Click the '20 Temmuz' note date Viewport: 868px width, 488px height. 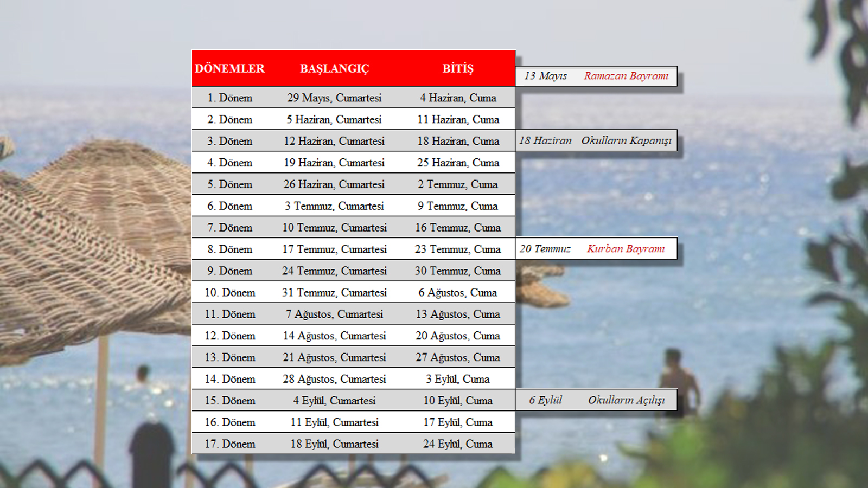pyautogui.click(x=545, y=249)
